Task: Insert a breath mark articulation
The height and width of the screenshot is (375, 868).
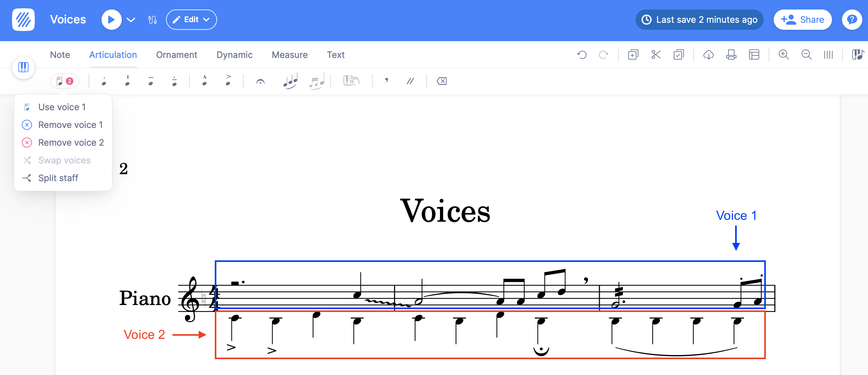Action: 387,80
